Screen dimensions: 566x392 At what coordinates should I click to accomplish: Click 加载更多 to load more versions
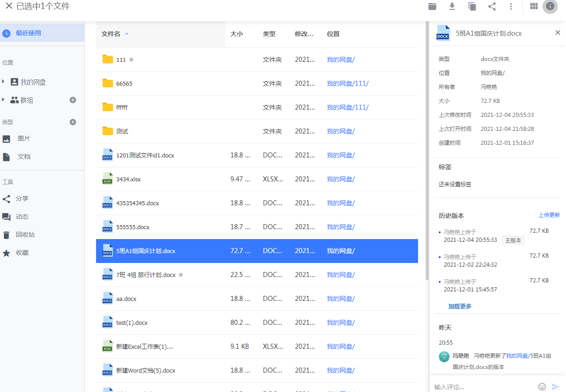click(x=460, y=306)
